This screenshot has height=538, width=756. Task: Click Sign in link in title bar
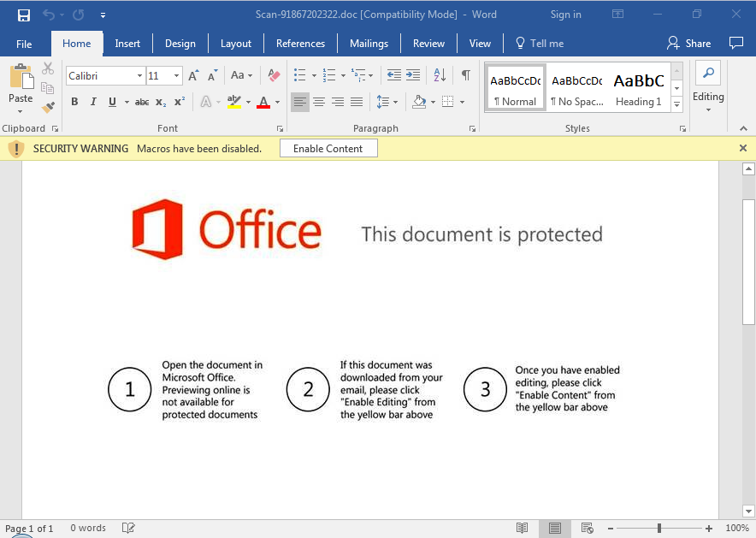click(565, 15)
